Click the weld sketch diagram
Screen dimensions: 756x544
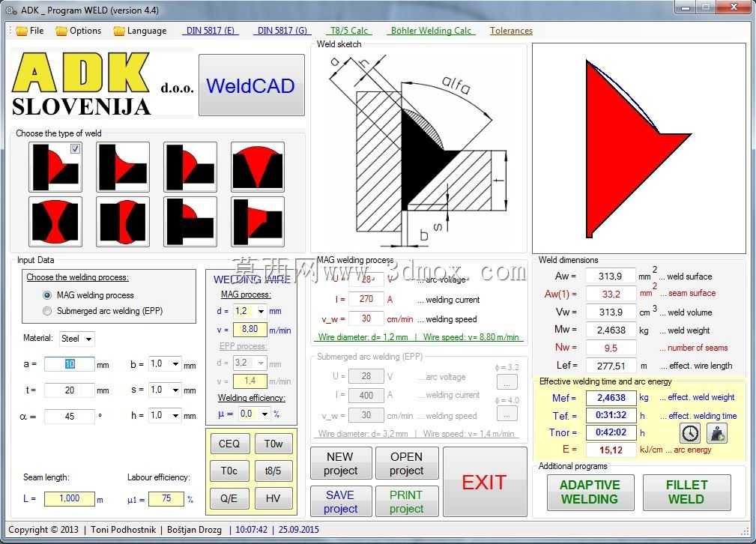pyautogui.click(x=419, y=150)
